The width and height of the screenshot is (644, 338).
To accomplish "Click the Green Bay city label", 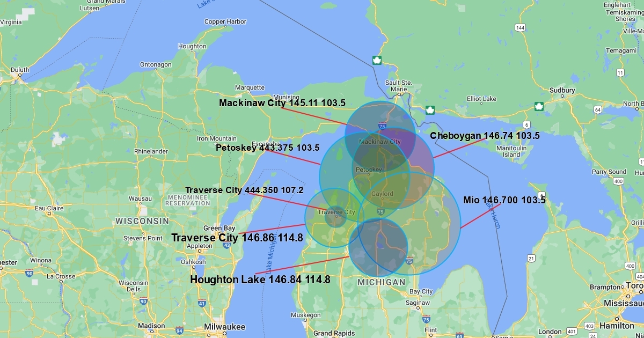I will (x=219, y=228).
